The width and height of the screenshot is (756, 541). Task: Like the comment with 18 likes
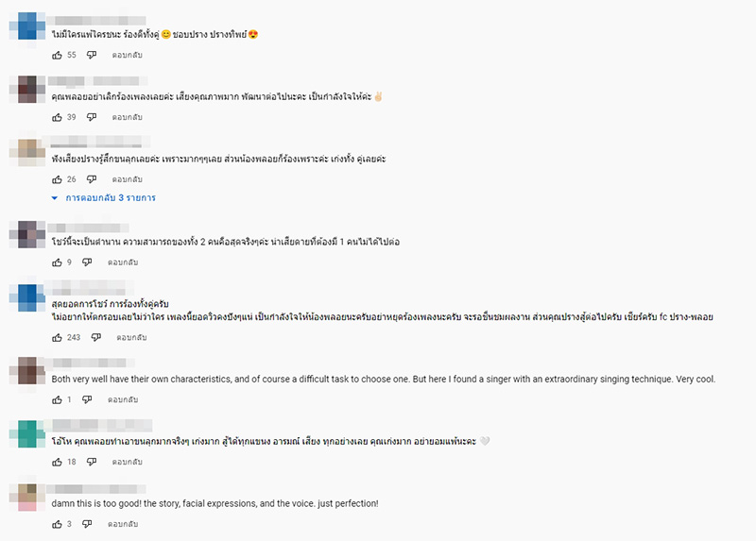click(x=57, y=462)
